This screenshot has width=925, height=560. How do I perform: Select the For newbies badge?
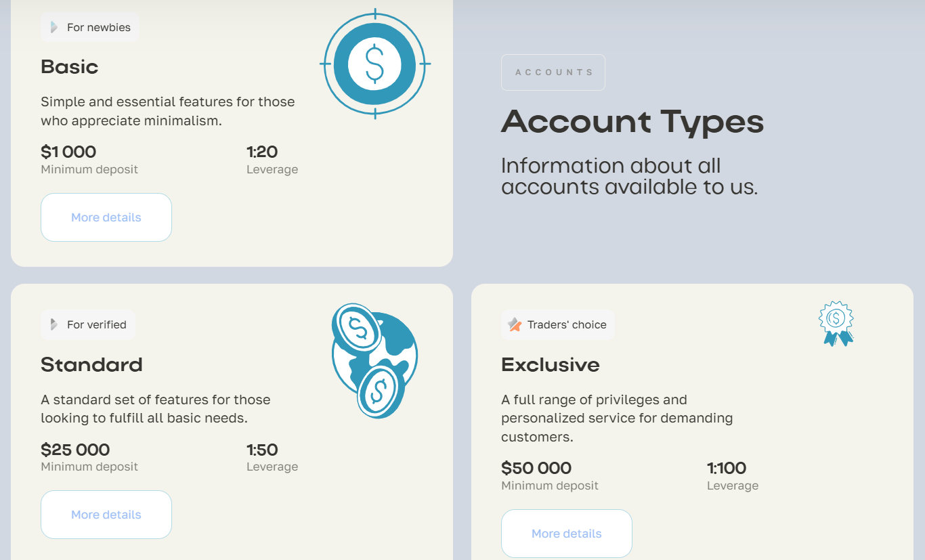click(x=90, y=28)
